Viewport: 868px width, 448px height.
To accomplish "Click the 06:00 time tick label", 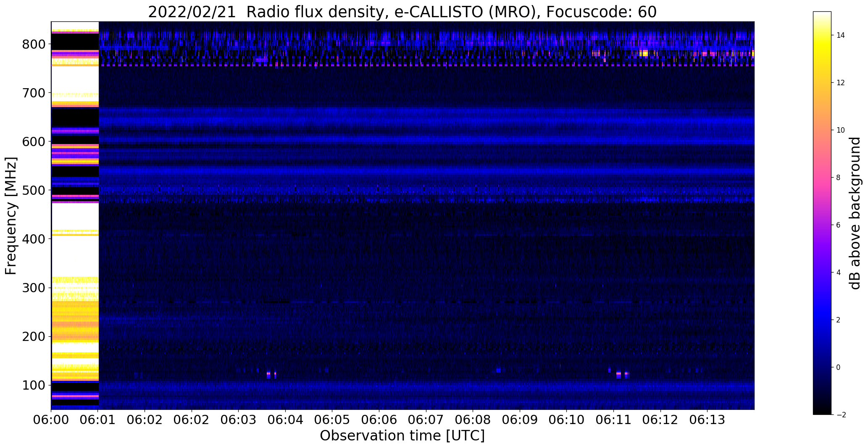I will [x=51, y=420].
